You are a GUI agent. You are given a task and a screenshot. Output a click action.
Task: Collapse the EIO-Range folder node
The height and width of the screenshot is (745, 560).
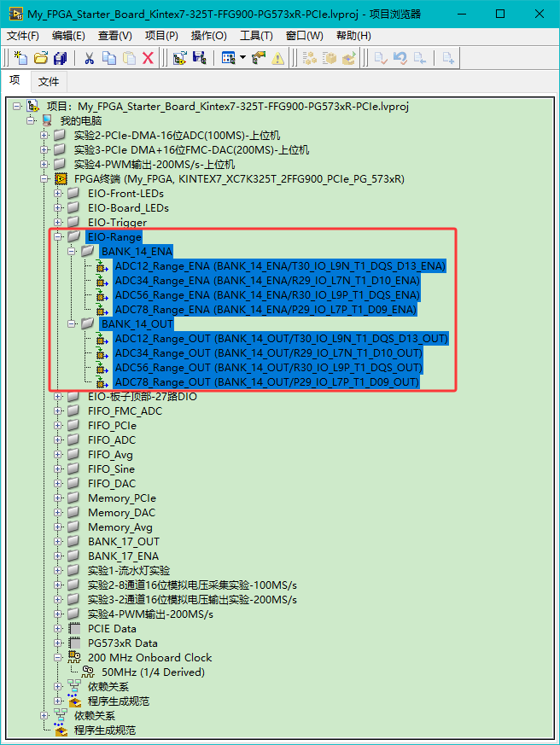click(58, 236)
